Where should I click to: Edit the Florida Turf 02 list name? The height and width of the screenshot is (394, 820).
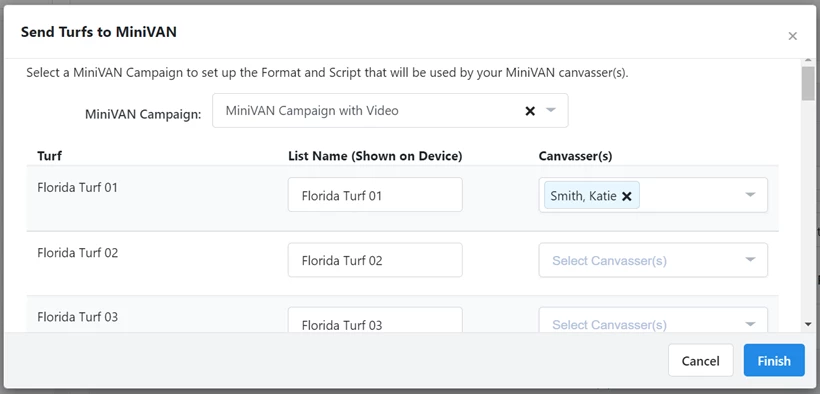(x=375, y=260)
